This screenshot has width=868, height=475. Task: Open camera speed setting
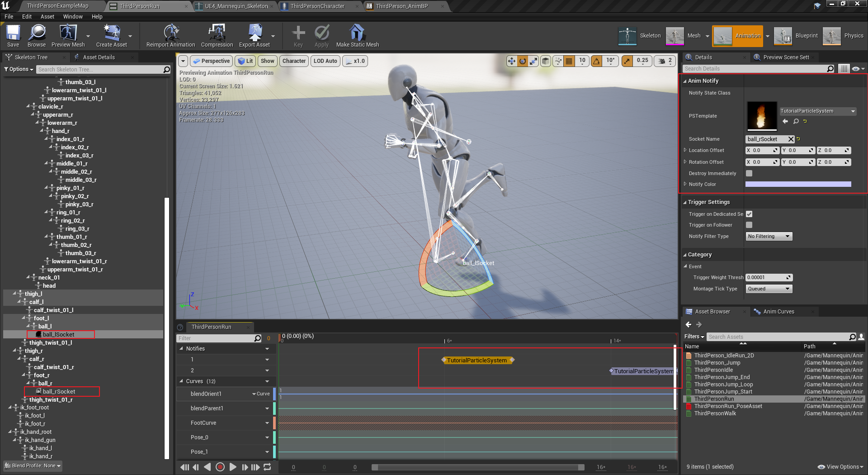tap(665, 61)
